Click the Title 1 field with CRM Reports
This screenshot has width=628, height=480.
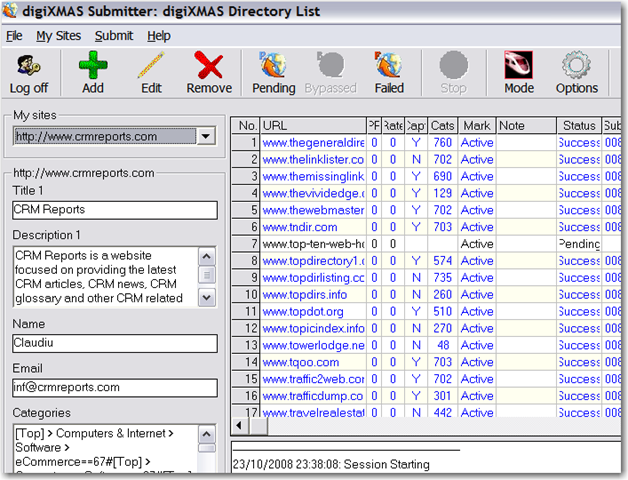[115, 210]
